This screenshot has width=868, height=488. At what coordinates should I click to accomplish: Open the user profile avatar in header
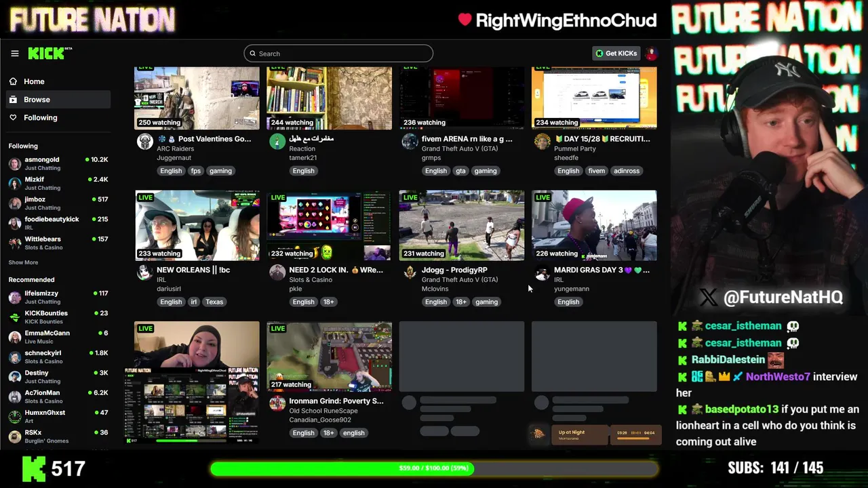click(651, 54)
